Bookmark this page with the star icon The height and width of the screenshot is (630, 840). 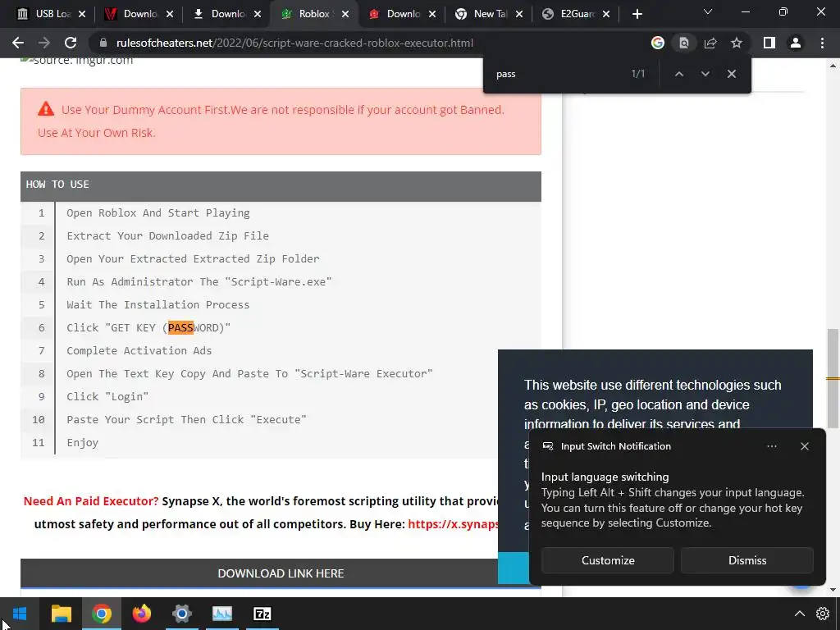click(x=737, y=43)
